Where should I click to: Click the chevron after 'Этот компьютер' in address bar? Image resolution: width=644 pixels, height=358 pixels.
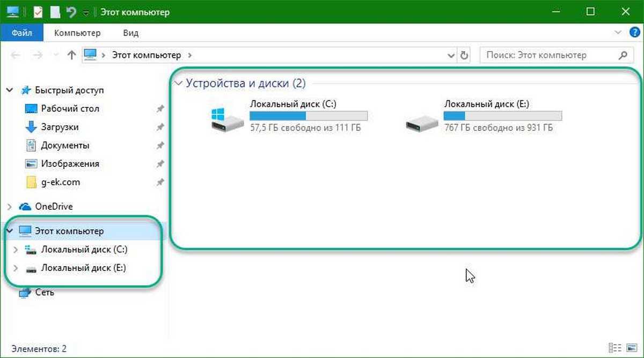[190, 55]
